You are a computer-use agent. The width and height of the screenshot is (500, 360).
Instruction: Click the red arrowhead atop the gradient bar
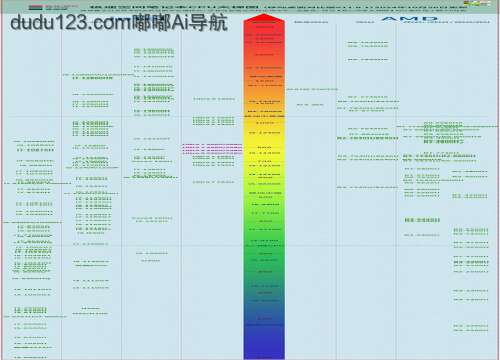pos(264,17)
